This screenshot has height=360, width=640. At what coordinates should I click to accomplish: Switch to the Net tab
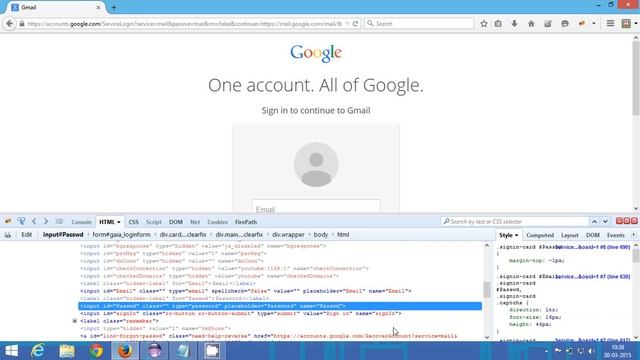(x=195, y=222)
